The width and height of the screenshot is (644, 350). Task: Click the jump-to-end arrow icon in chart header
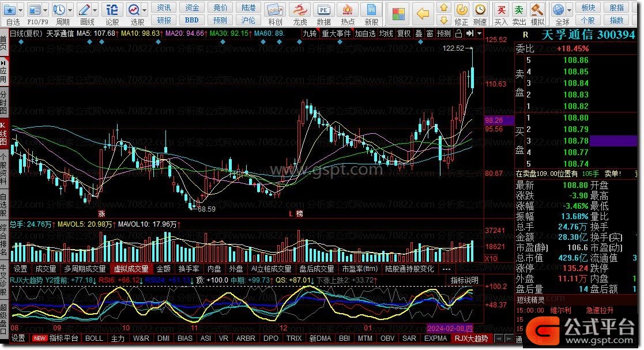click(470, 33)
